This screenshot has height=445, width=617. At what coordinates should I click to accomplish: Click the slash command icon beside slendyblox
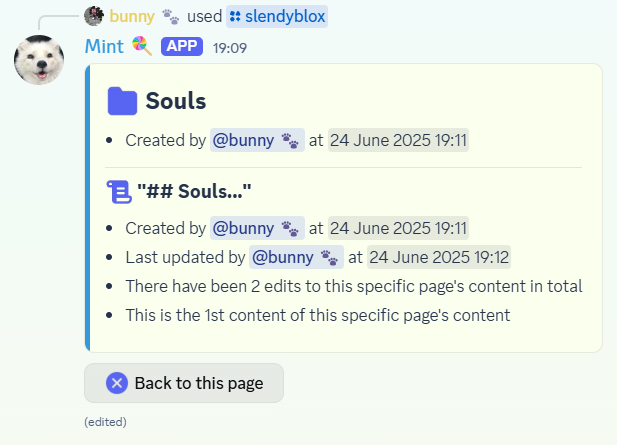point(235,17)
